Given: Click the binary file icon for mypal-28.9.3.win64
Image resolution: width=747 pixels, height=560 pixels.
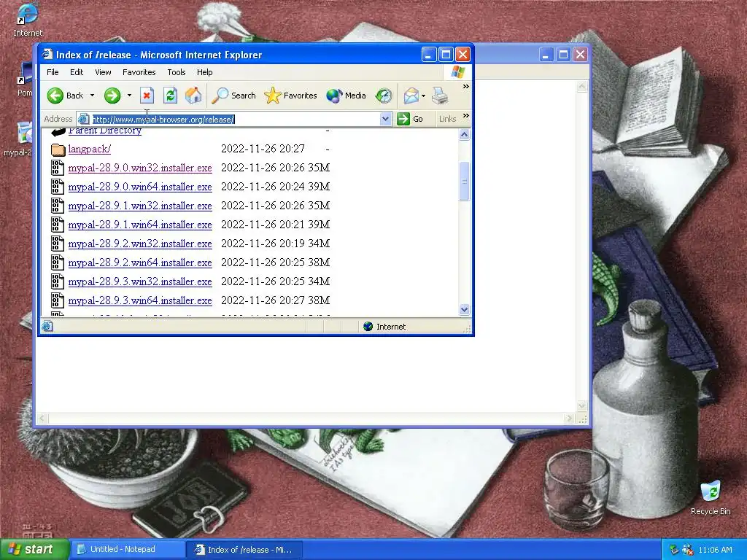Looking at the screenshot, I should (x=58, y=300).
